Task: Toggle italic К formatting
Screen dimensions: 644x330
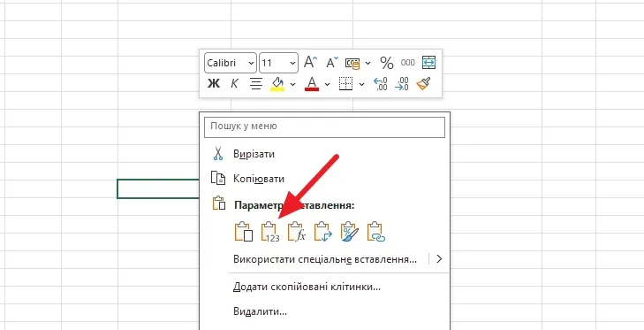Action: click(234, 83)
